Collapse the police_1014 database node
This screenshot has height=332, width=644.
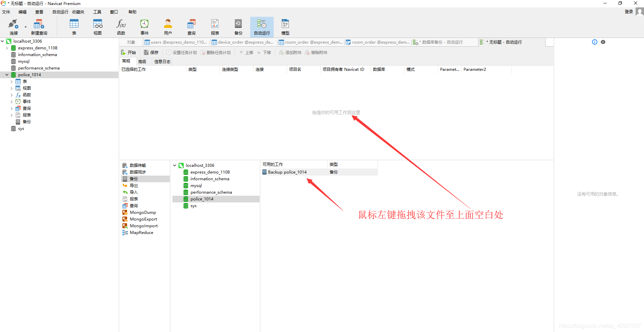(7, 75)
